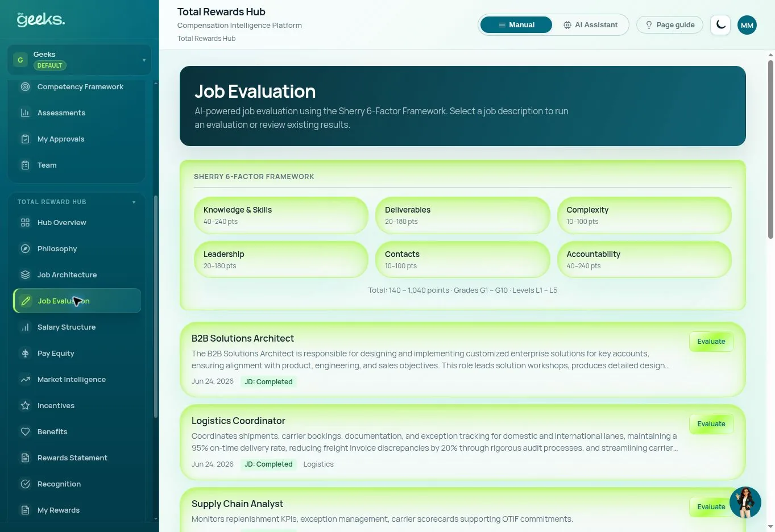Click the Logistics department tag
This screenshot has height=532, width=775.
pyautogui.click(x=318, y=464)
